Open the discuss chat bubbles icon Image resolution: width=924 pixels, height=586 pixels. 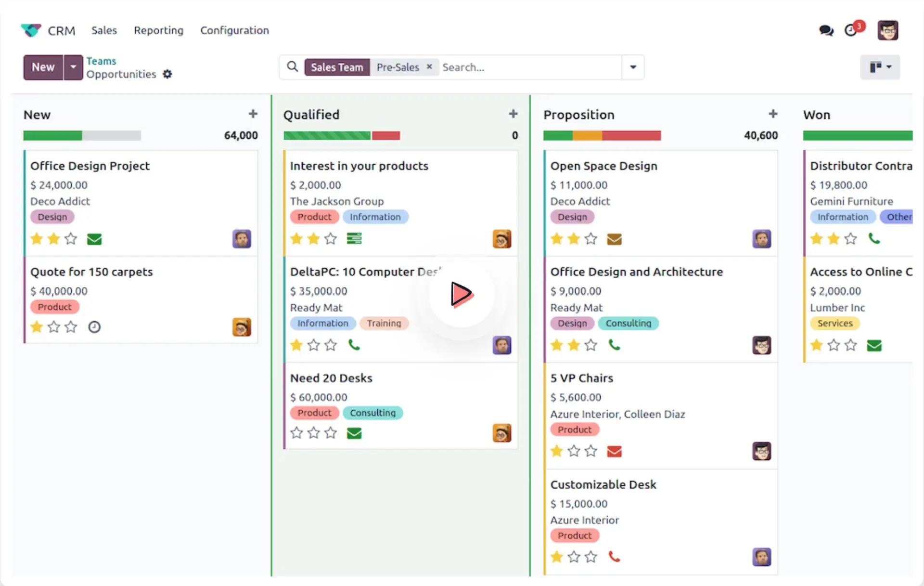pos(826,31)
